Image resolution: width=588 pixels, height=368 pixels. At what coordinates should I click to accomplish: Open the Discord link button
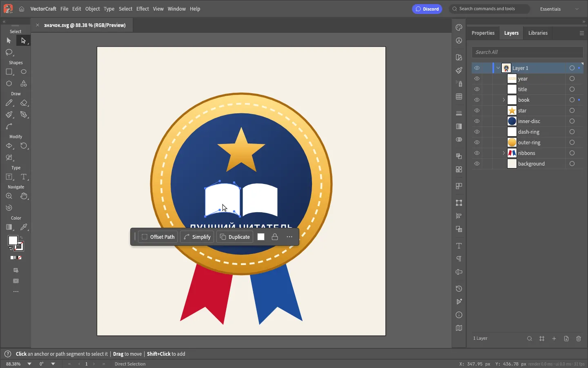point(427,9)
